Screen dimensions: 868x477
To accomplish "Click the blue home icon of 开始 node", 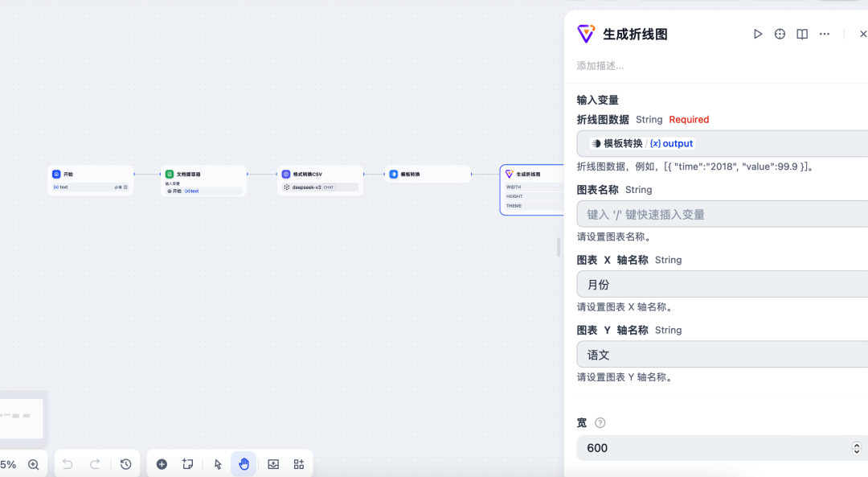I will tap(56, 174).
